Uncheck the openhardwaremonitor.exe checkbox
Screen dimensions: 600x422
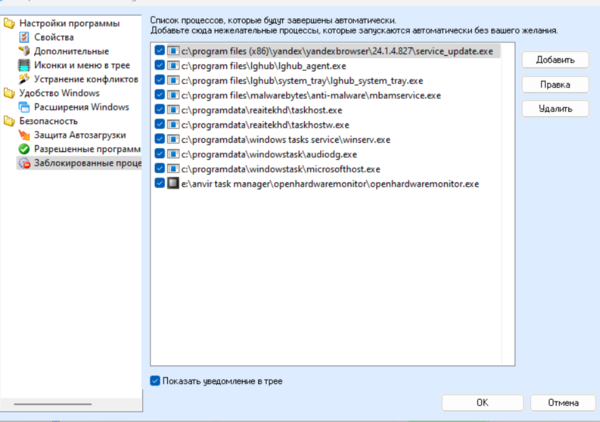(160, 183)
